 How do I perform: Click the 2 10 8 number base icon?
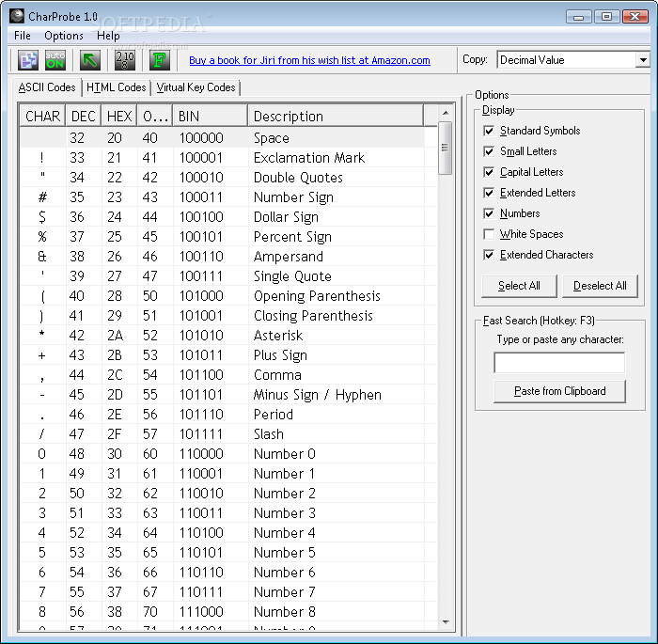[x=125, y=60]
